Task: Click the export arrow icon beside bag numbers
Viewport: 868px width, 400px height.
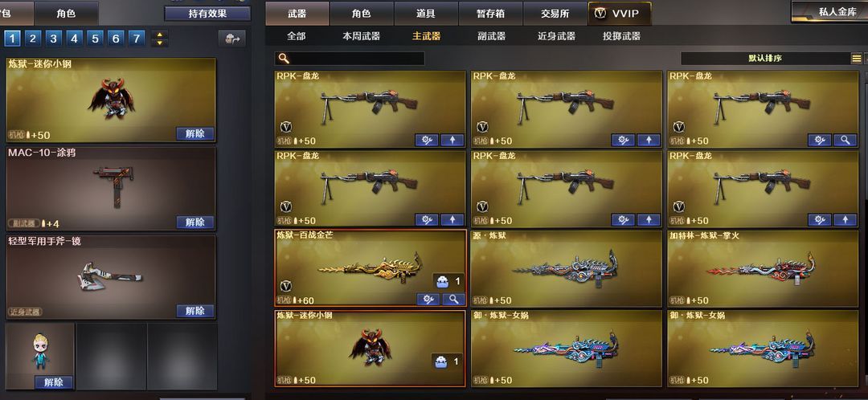Action: click(232, 39)
